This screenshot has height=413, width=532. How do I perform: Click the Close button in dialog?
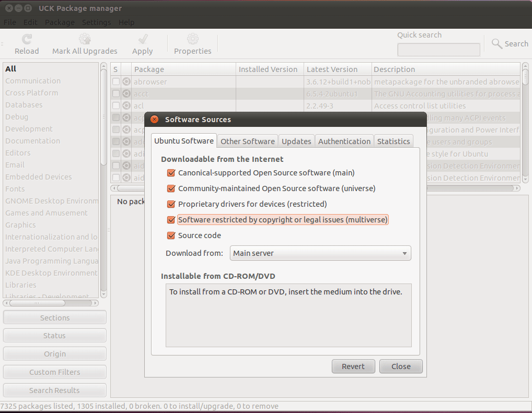[401, 367]
